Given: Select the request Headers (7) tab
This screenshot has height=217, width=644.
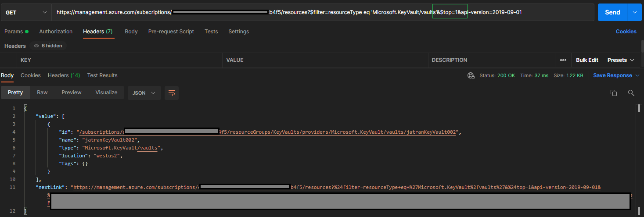Looking at the screenshot, I should coord(98,32).
